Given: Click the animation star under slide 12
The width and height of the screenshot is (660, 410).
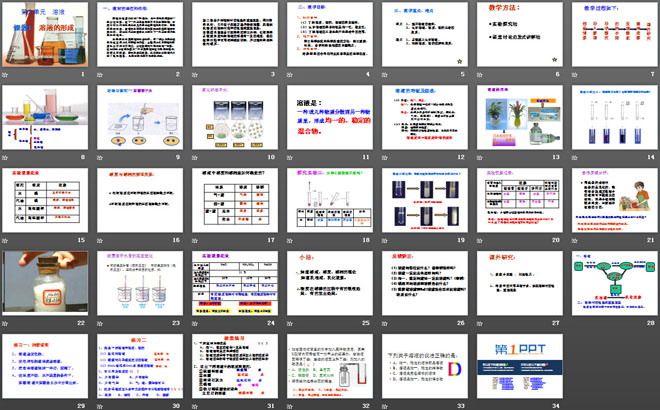Looking at the screenshot, I should tap(385, 157).
